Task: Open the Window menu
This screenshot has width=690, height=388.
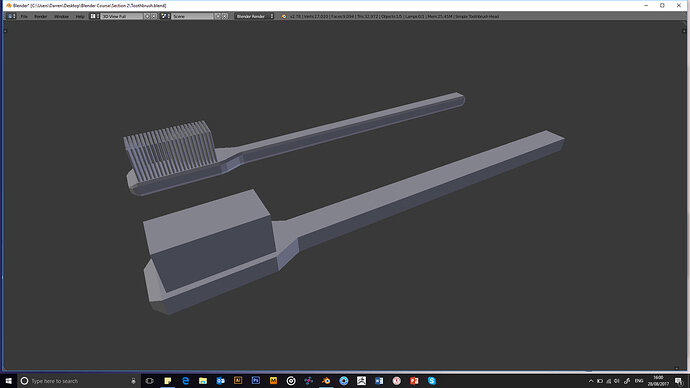Action: [61, 16]
